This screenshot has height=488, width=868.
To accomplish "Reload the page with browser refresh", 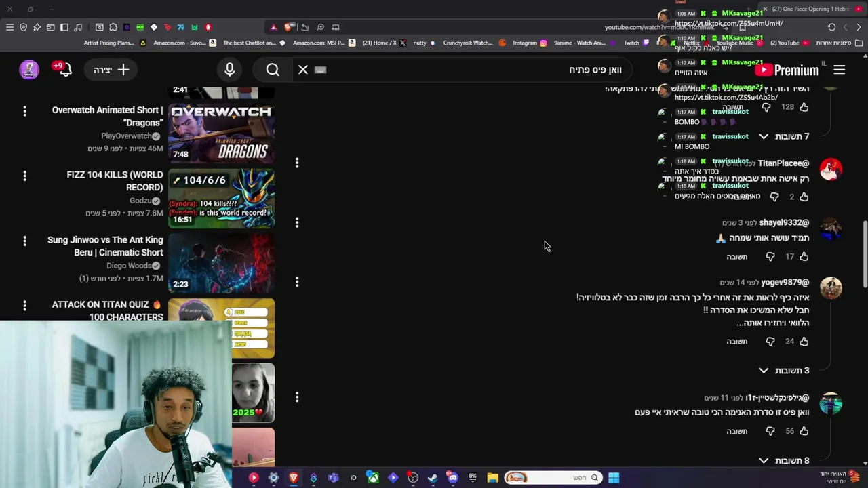I will coord(832,27).
